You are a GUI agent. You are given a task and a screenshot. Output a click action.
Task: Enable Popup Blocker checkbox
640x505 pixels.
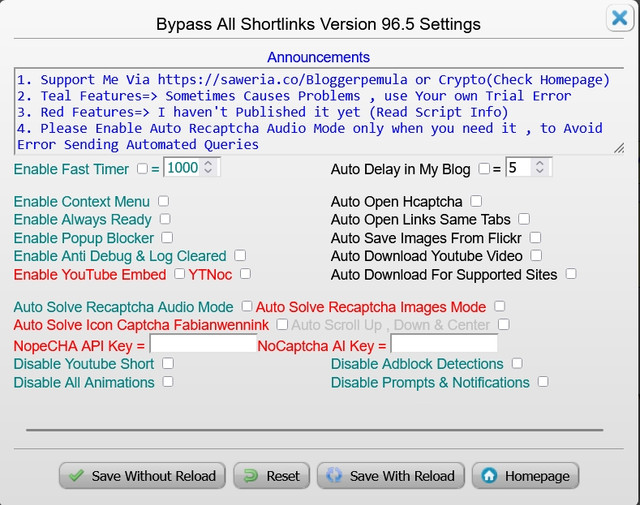pos(167,238)
